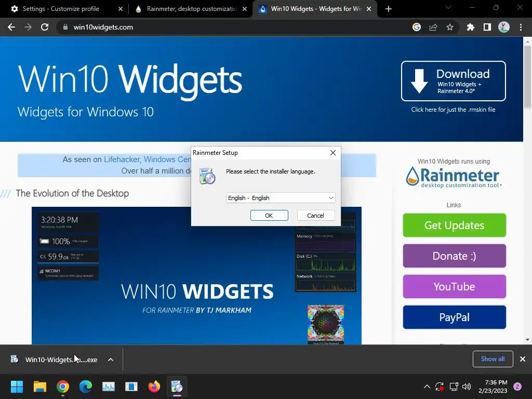This screenshot has height=399, width=532.
Task: Close the Rainmeter browser tab
Action: click(x=245, y=9)
